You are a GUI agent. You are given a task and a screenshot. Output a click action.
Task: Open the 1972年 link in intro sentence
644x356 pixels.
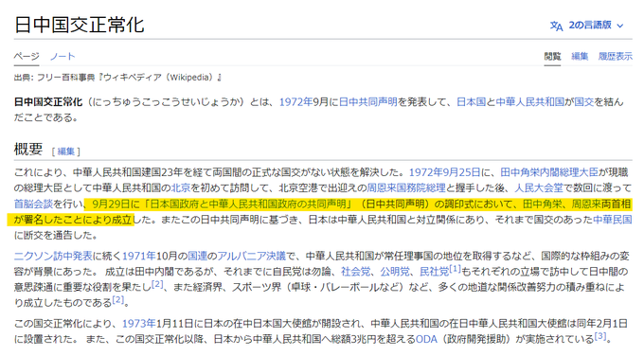[x=296, y=102]
